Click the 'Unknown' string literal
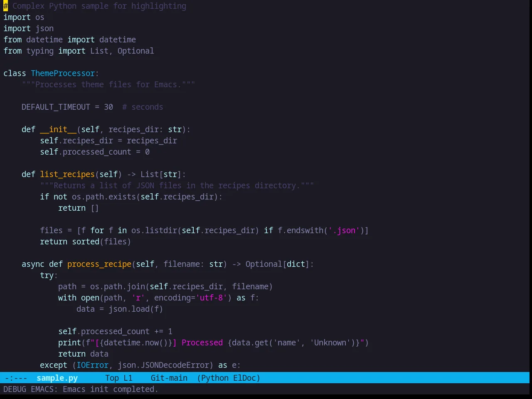Viewport: 532px width, 399px height. [x=330, y=342]
